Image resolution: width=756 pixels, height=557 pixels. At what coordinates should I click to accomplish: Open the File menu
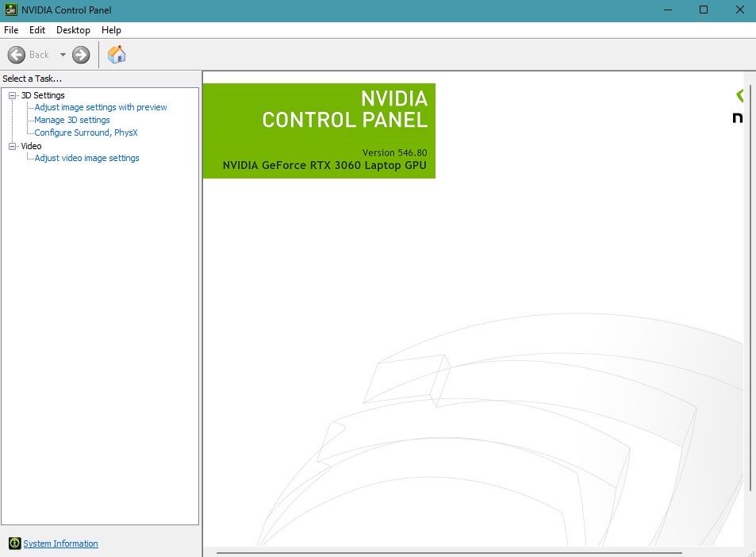coord(11,30)
